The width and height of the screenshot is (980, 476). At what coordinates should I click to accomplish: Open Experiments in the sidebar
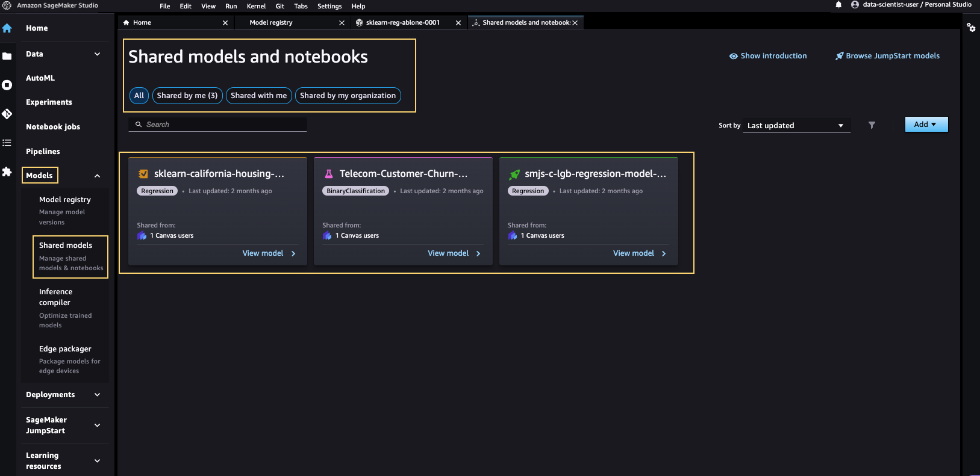(49, 102)
